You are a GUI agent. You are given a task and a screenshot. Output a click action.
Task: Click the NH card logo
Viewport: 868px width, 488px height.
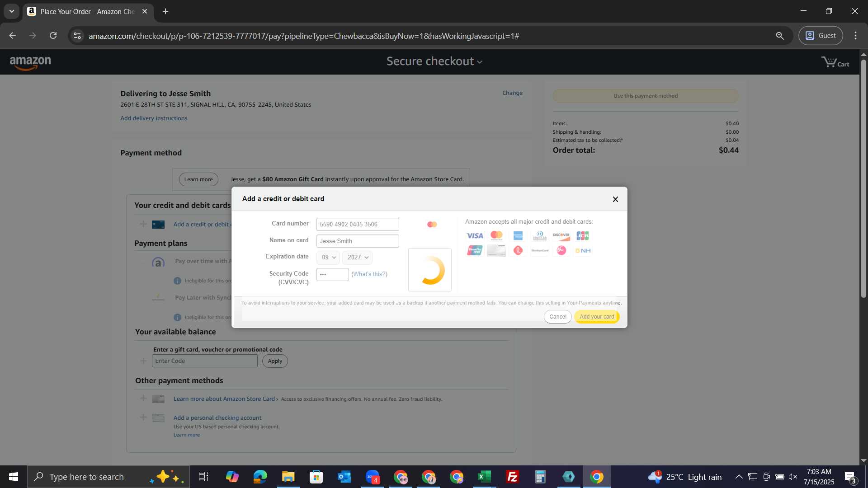(x=583, y=250)
